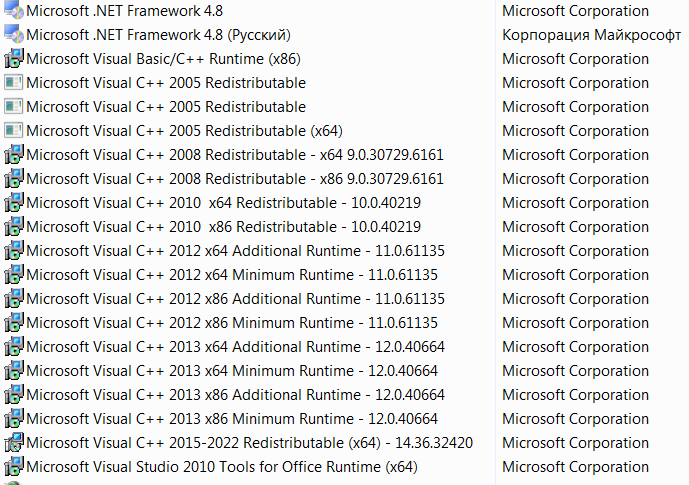Select Visual C++ 2008 Redistributable x86 9.0.30729.6161
The height and width of the screenshot is (485, 689).
[x=234, y=179]
